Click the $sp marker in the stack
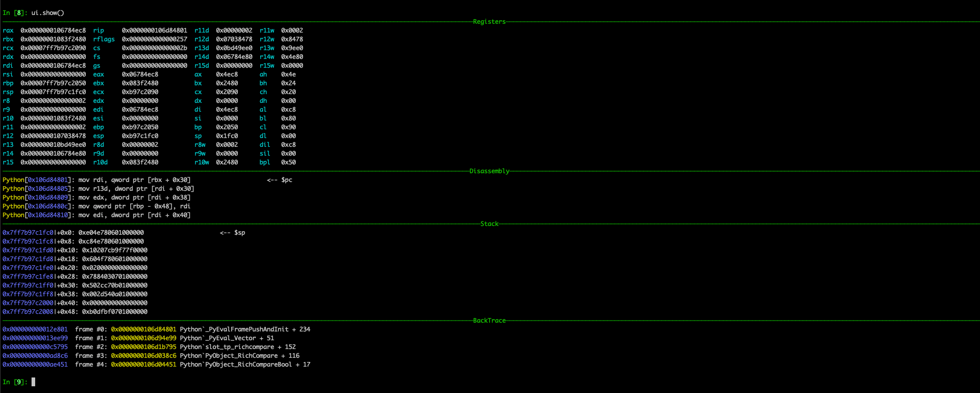Image resolution: width=980 pixels, height=393 pixels. (232, 233)
